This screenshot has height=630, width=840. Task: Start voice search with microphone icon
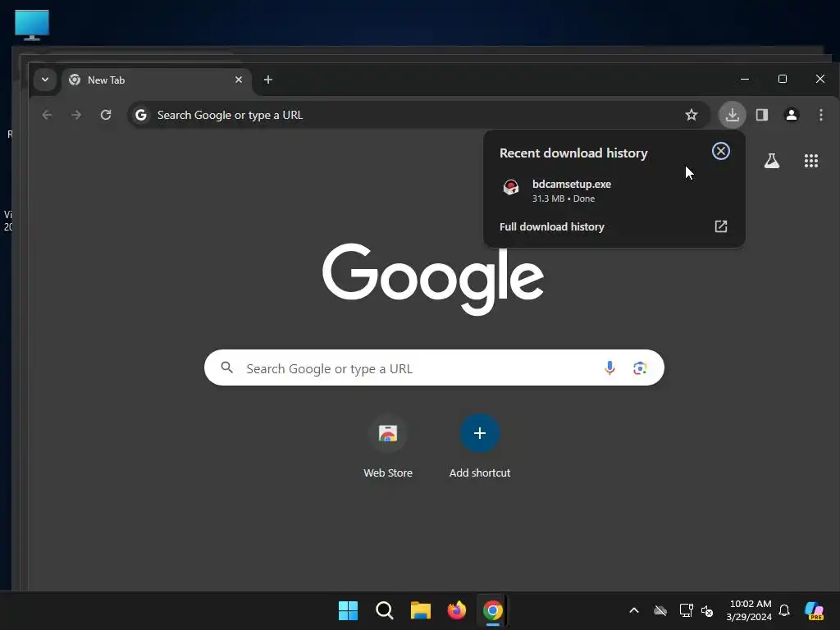coord(609,368)
